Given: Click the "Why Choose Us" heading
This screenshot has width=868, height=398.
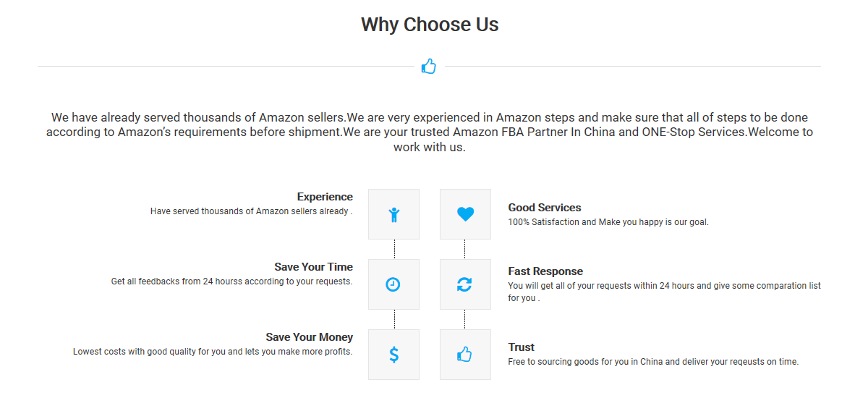Looking at the screenshot, I should [x=430, y=25].
